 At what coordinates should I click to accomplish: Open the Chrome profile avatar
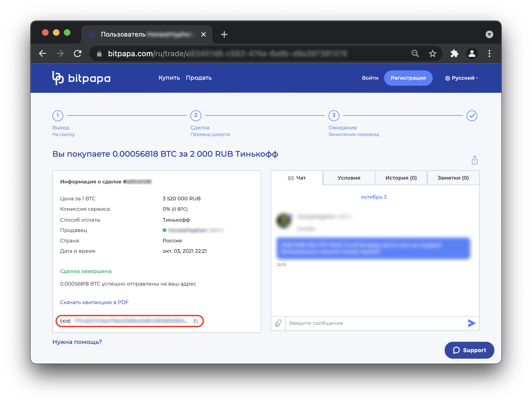click(x=472, y=54)
